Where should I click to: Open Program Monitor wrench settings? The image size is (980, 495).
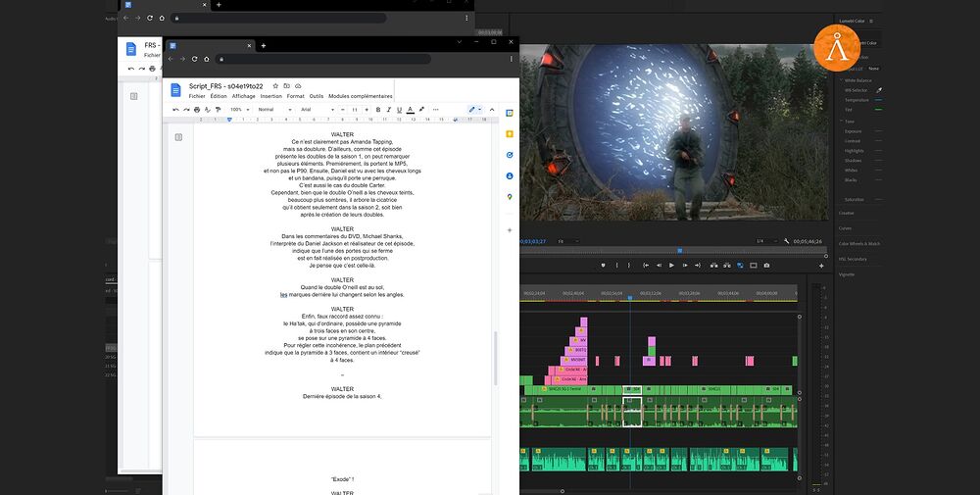(x=786, y=240)
